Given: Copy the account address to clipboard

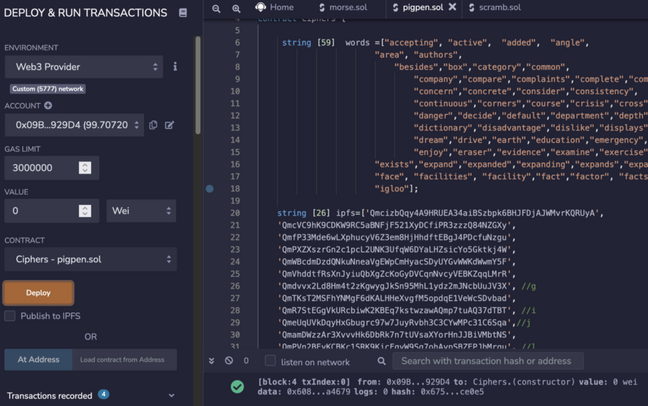Looking at the screenshot, I should (153, 125).
